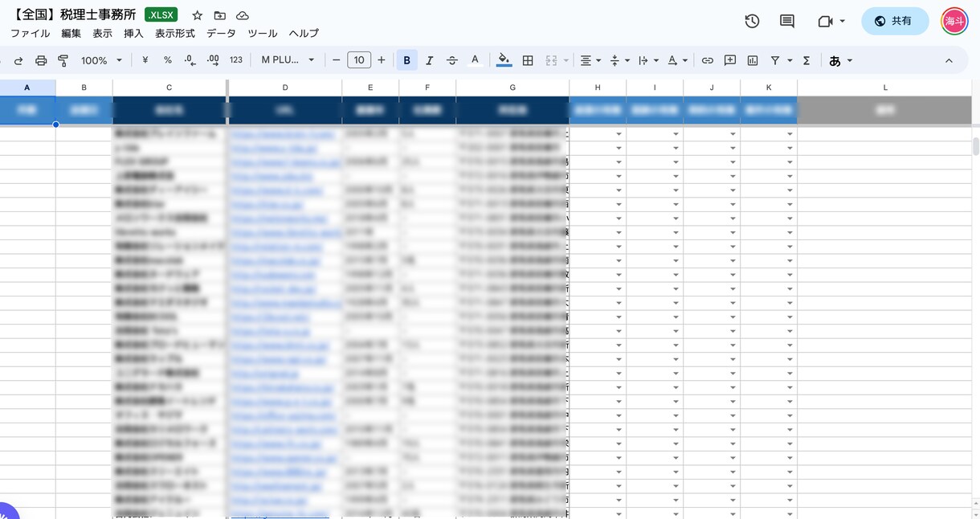
Task: Decrease font size with minus
Action: (x=336, y=60)
